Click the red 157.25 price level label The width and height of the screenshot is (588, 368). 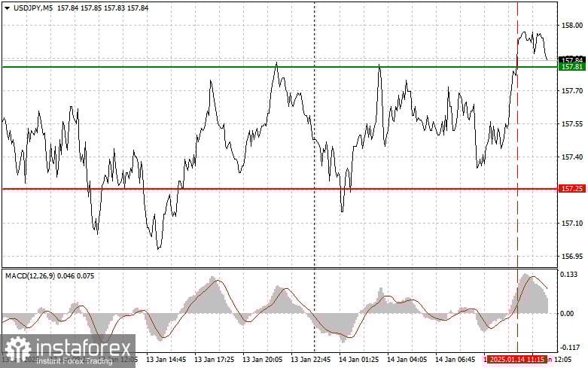click(x=572, y=189)
